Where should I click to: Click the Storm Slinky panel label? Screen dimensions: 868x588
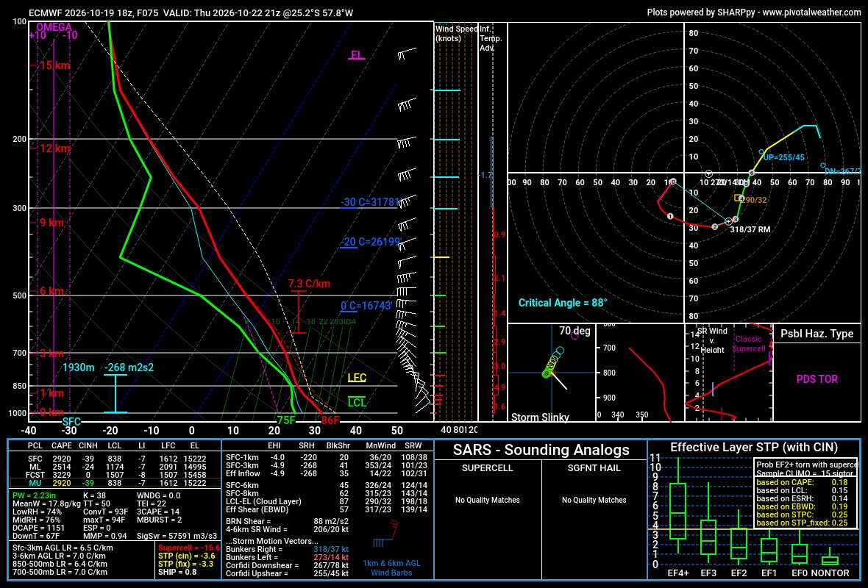(540, 417)
